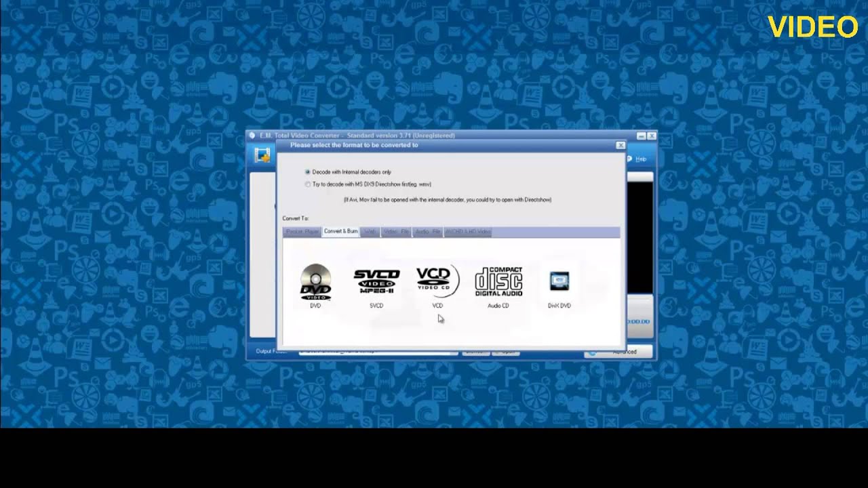Choose the DVD Video disc format icon
This screenshot has width=868, height=488.
tap(315, 282)
